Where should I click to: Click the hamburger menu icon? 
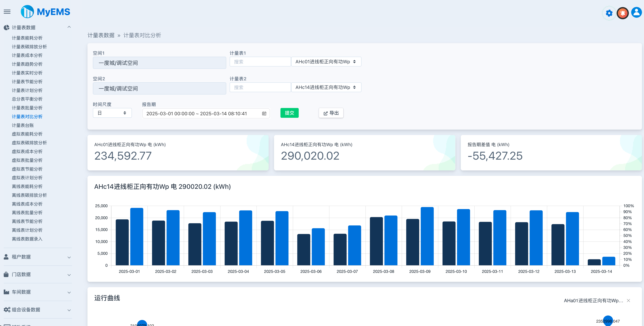coord(7,12)
